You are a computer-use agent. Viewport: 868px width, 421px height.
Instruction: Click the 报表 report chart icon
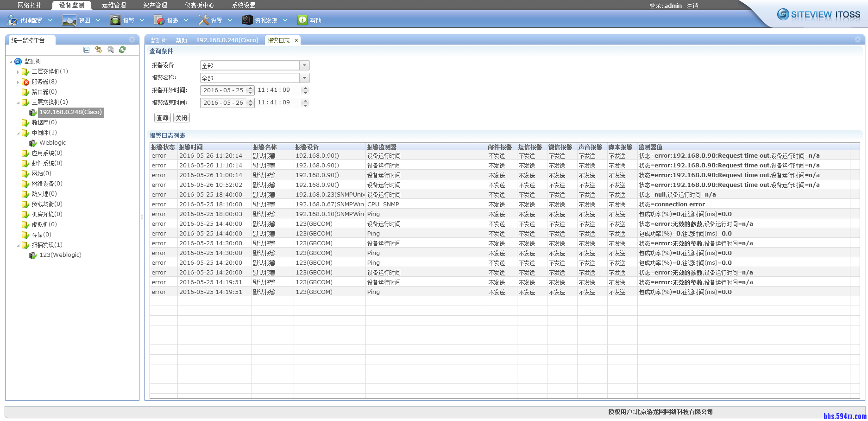click(159, 20)
